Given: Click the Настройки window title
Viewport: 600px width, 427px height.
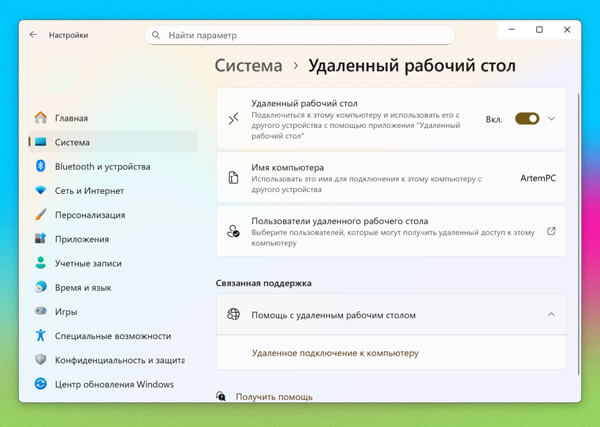Looking at the screenshot, I should coord(68,35).
